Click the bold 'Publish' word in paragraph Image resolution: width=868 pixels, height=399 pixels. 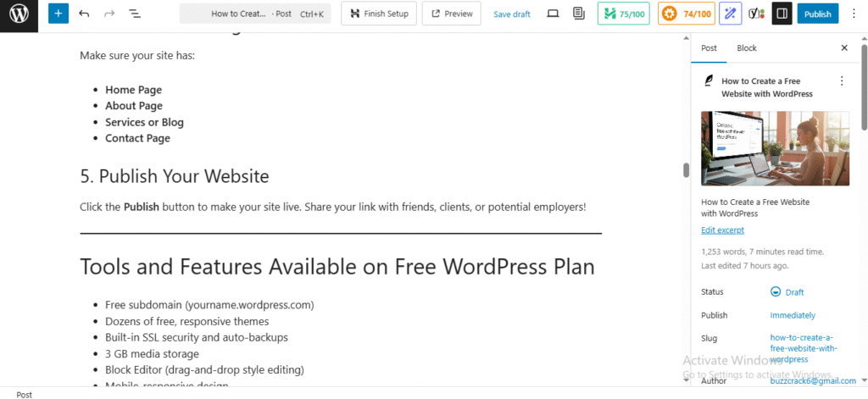[x=142, y=208]
